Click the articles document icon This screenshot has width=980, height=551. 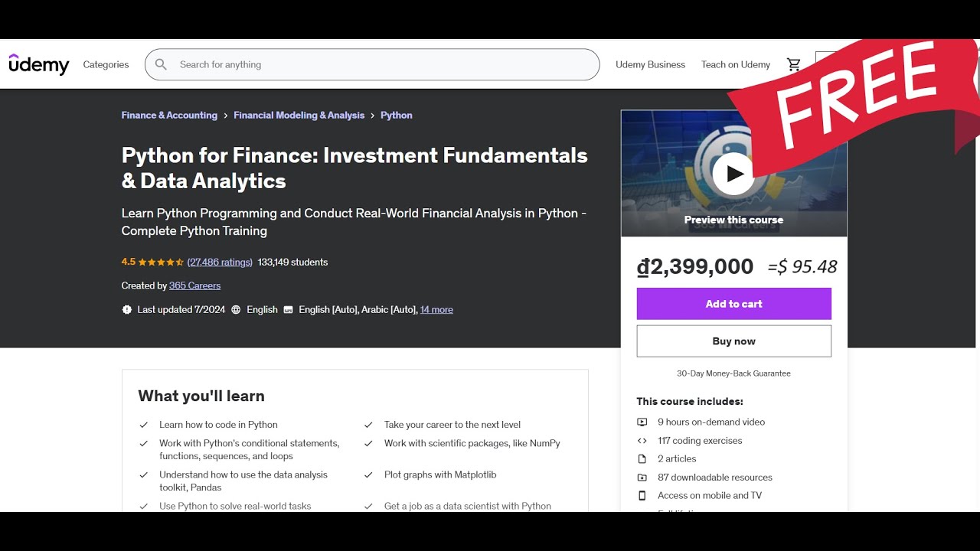coord(642,459)
